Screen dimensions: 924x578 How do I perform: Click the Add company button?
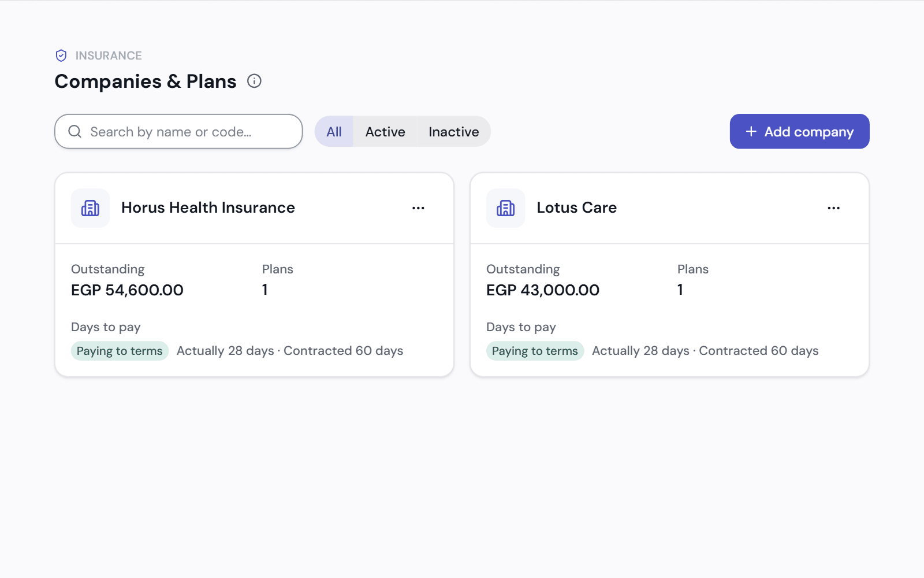pos(799,131)
